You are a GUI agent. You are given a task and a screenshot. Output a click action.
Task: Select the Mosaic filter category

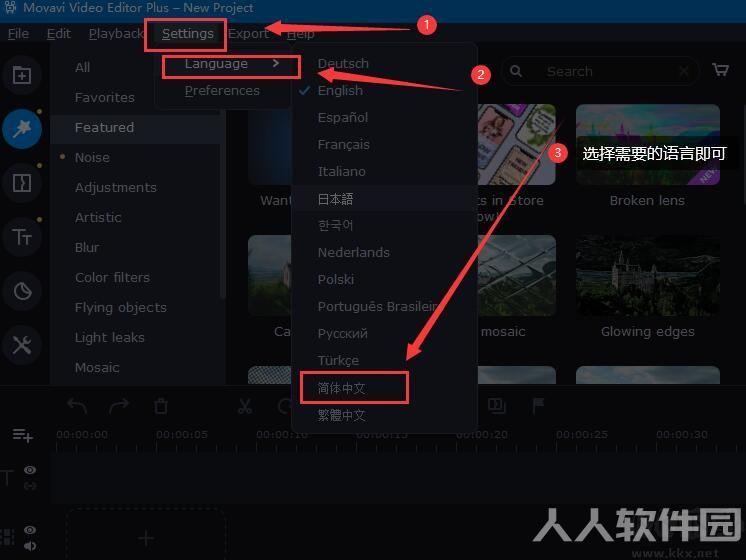pos(97,367)
